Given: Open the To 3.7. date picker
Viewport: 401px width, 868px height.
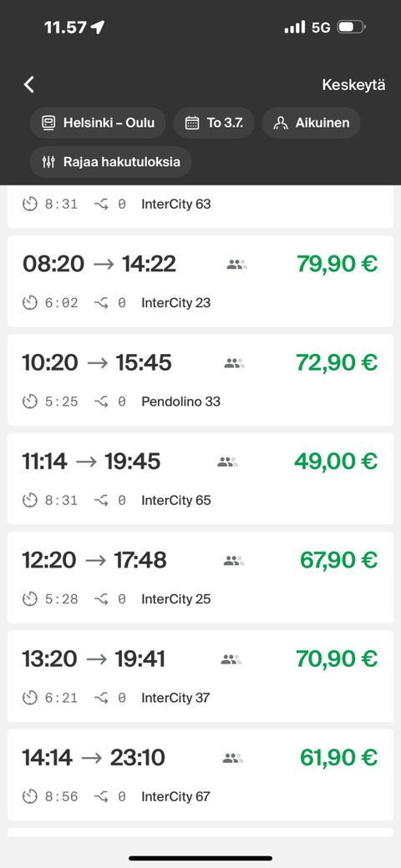Looking at the screenshot, I should coord(214,123).
